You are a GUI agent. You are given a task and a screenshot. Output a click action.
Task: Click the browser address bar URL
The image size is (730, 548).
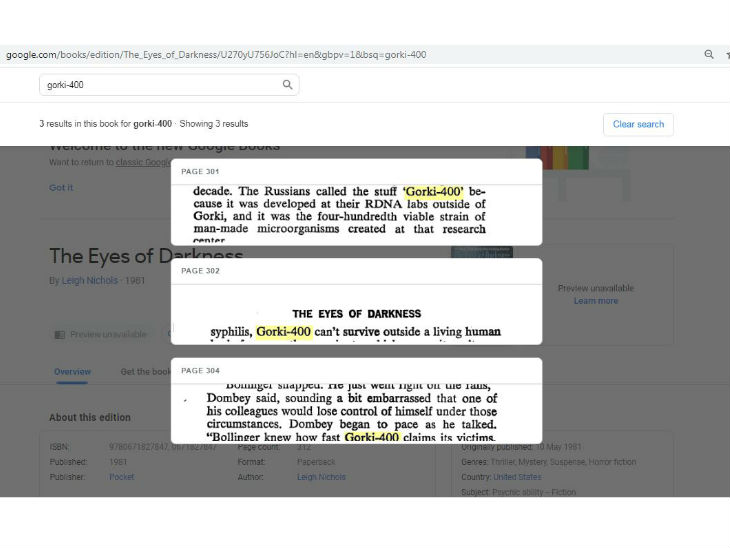pos(216,54)
